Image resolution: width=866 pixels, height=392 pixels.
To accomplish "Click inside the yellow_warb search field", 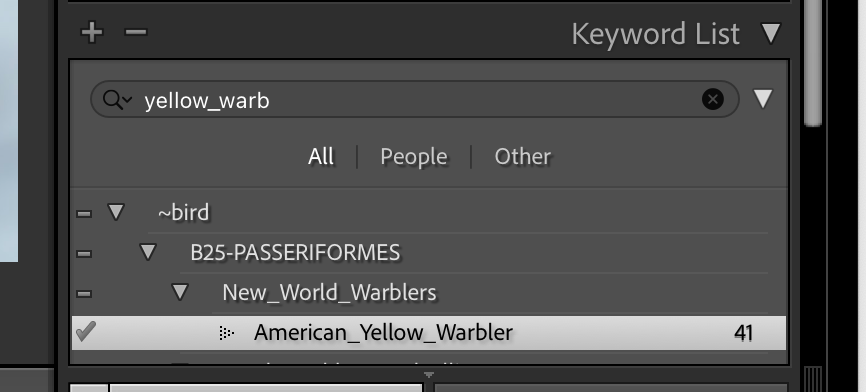I will coord(414,99).
